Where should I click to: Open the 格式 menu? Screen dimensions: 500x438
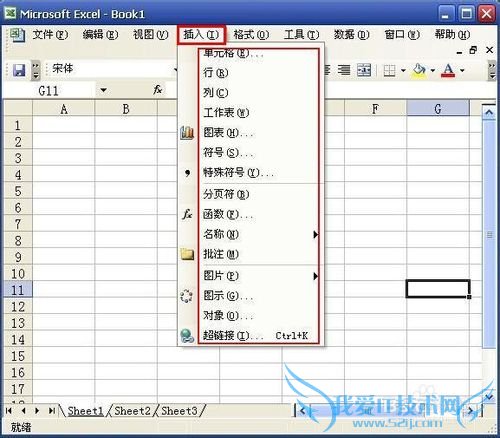[x=251, y=34]
